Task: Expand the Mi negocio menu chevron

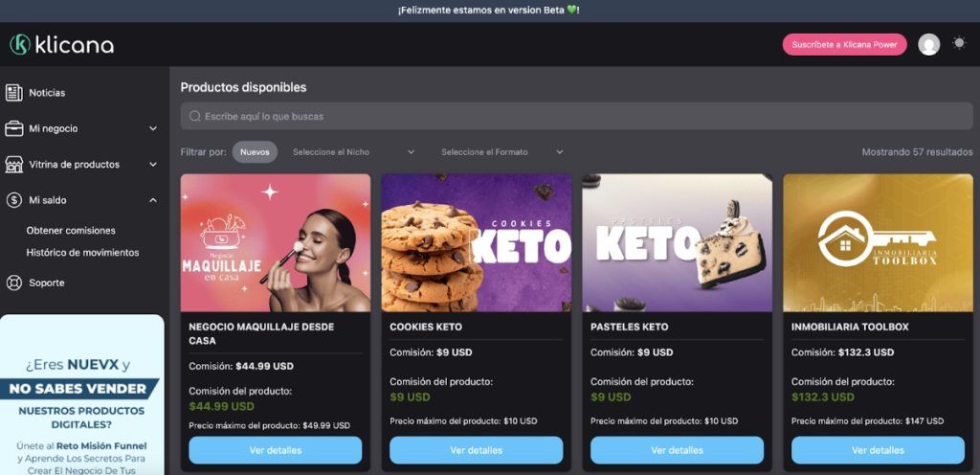Action: click(153, 128)
